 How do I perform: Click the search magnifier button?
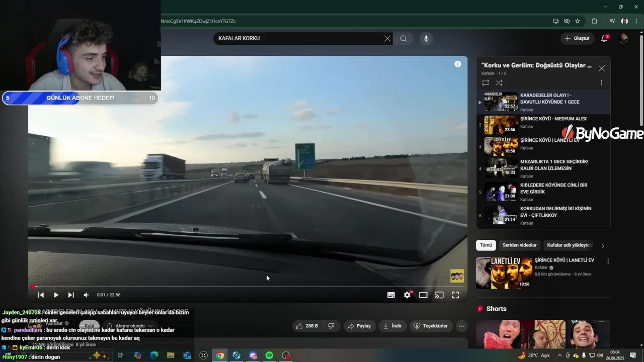pyautogui.click(x=404, y=39)
